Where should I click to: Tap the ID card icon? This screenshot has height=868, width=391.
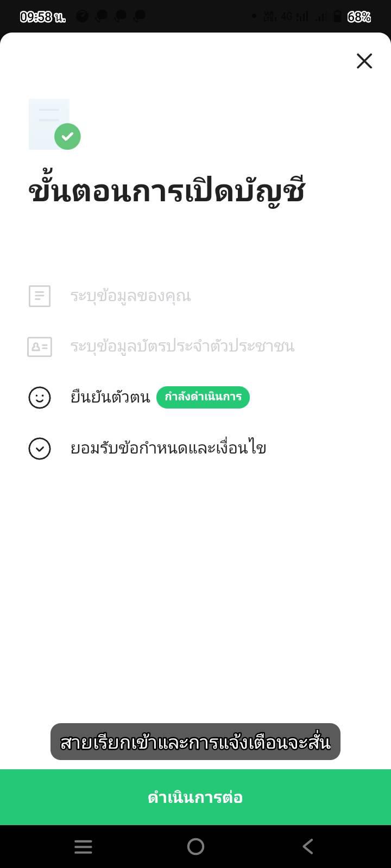click(40, 347)
